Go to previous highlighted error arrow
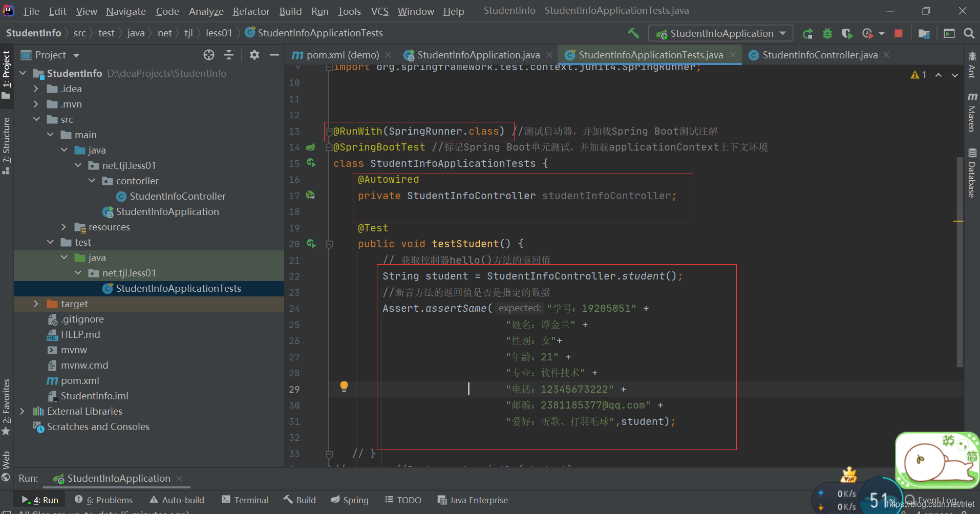The height and width of the screenshot is (514, 980). coord(939,75)
